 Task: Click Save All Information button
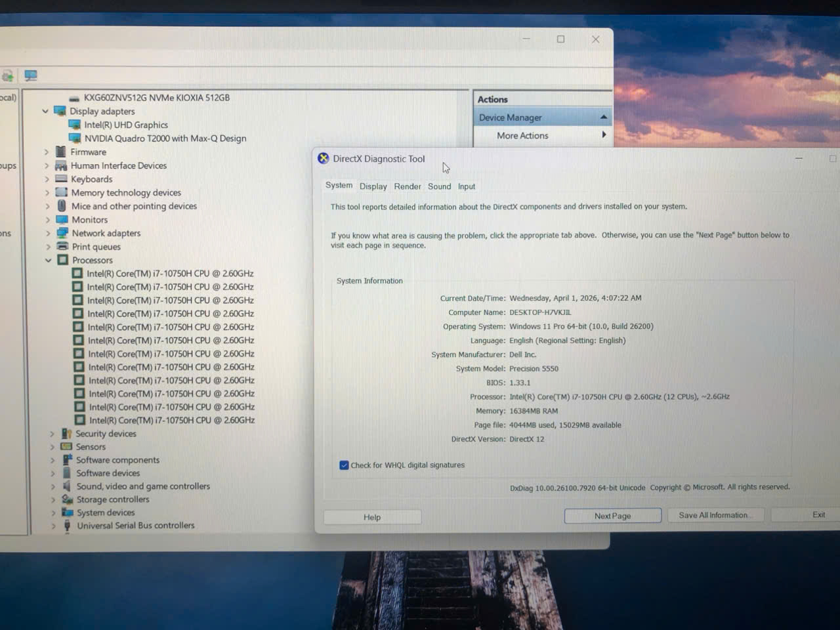tap(715, 515)
